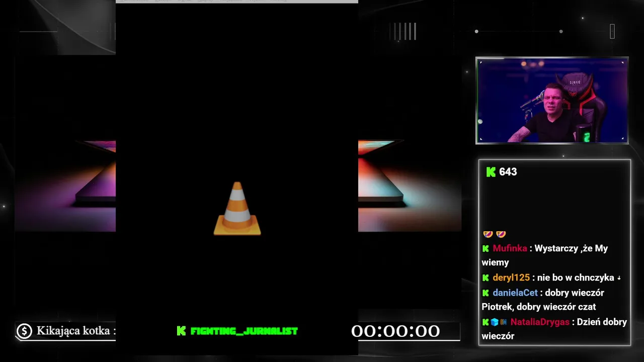Click the Kick logo beside 643

pos(491,172)
